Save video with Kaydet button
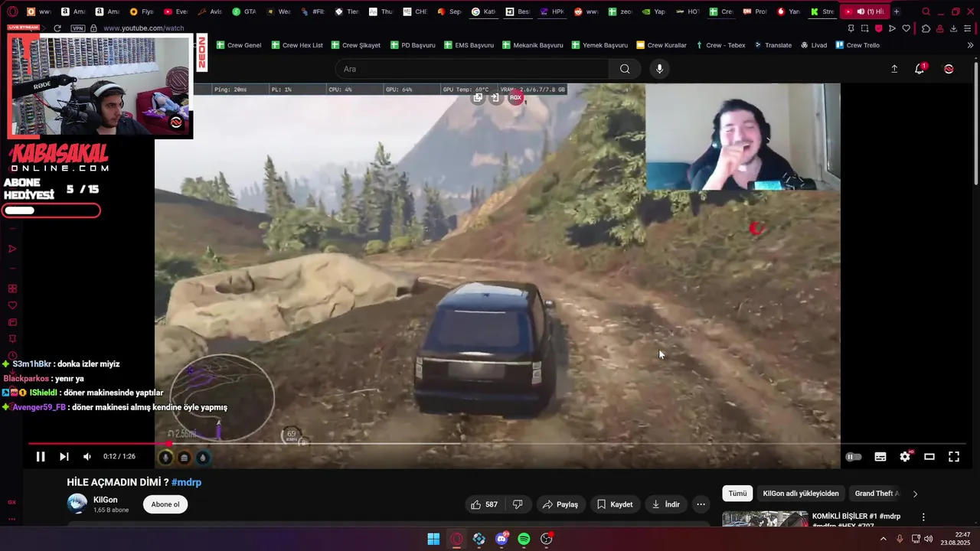This screenshot has width=980, height=551. pos(614,504)
